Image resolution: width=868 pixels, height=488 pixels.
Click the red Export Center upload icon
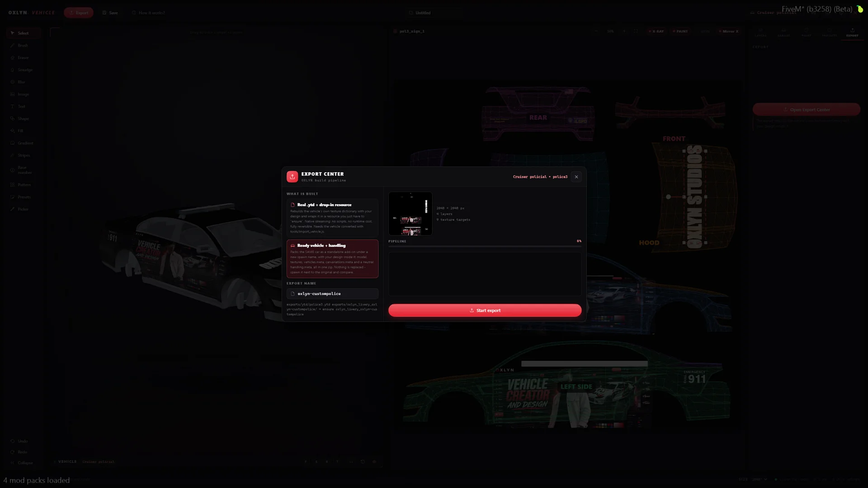(x=292, y=177)
